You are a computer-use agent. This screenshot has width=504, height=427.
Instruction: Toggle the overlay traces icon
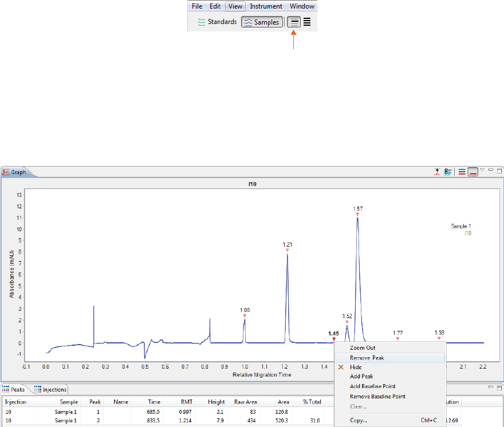pyautogui.click(x=473, y=172)
